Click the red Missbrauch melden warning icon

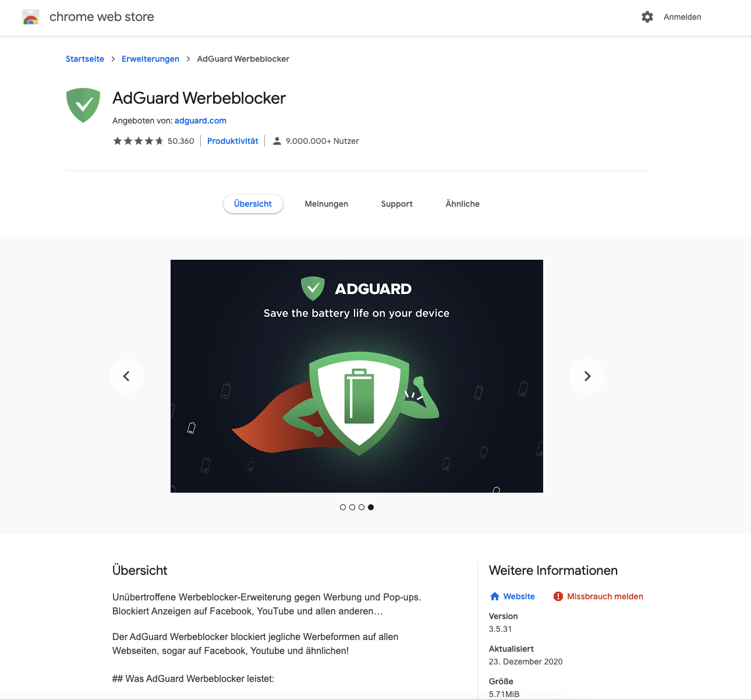pyautogui.click(x=558, y=596)
